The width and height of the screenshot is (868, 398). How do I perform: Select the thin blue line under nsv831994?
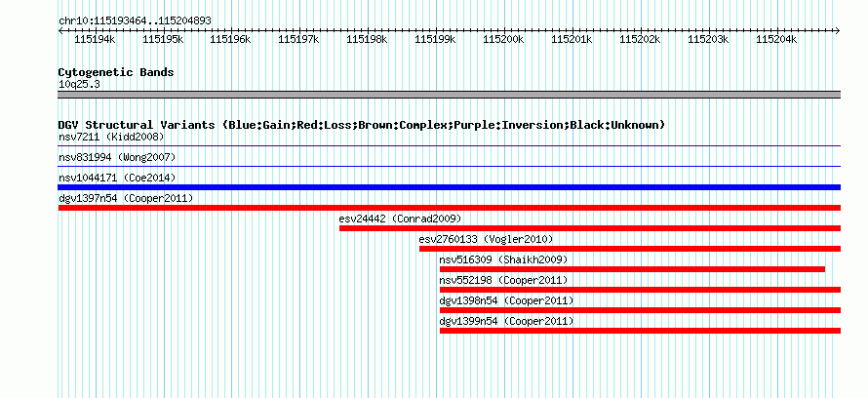click(450, 166)
